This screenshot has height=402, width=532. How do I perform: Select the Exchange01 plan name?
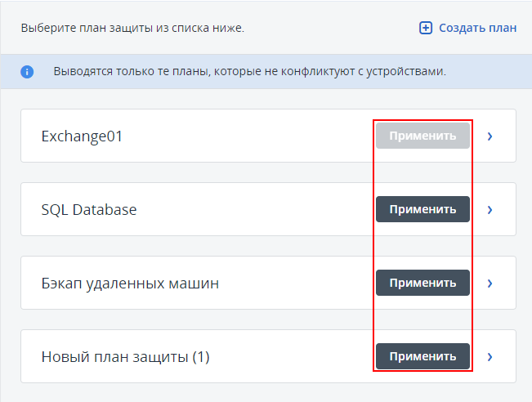click(82, 136)
